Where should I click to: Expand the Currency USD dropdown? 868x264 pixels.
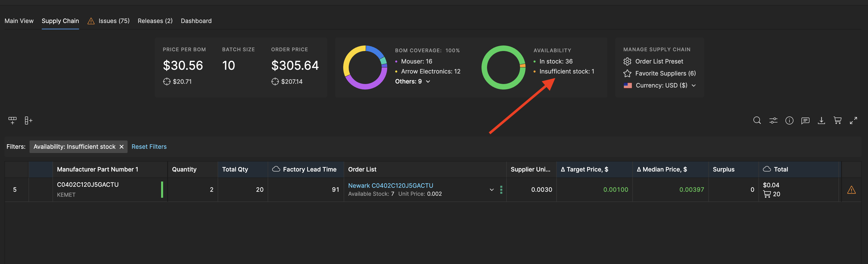pyautogui.click(x=693, y=85)
